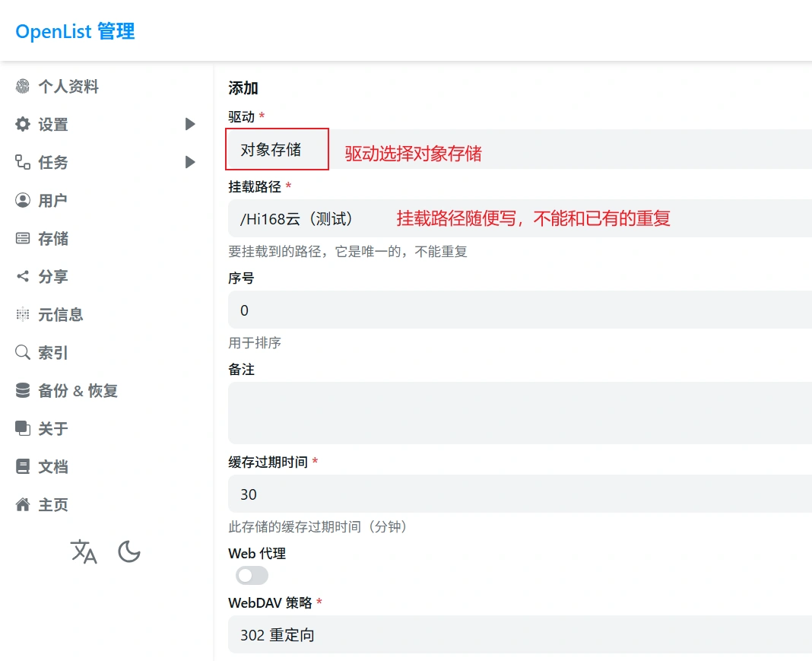Click the 任务 workflow icon
This screenshot has width=812, height=661.
23,163
